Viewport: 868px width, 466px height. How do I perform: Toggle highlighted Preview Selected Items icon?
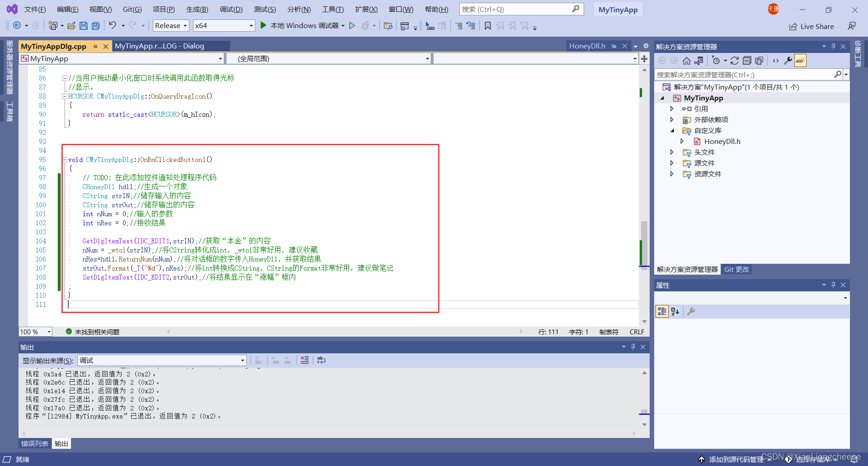(x=800, y=61)
